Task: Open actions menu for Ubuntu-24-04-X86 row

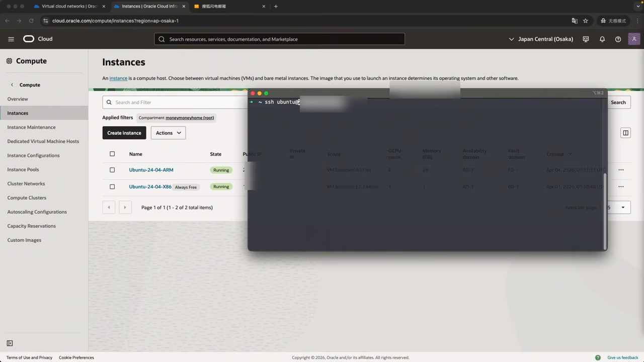Action: (621, 187)
